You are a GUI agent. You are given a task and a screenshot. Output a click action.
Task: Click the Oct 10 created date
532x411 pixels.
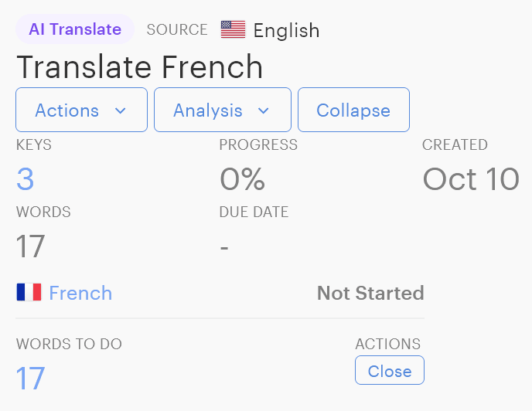point(470,179)
